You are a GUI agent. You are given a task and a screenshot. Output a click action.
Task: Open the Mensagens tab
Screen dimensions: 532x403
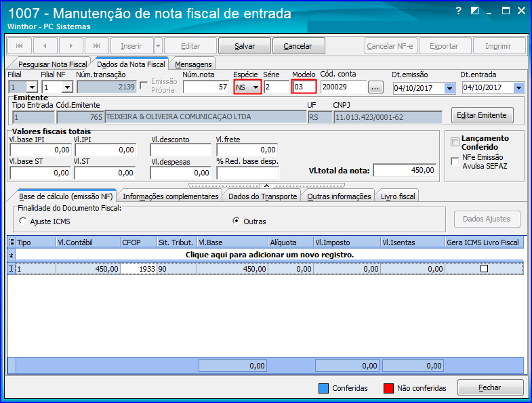pos(193,64)
